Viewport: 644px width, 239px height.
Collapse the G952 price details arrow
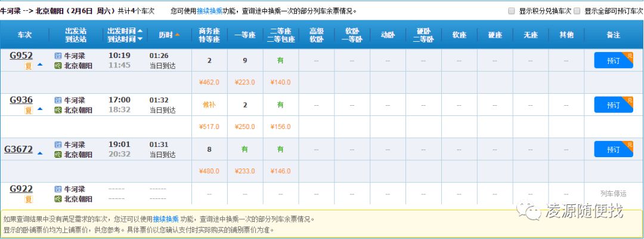tap(40, 65)
